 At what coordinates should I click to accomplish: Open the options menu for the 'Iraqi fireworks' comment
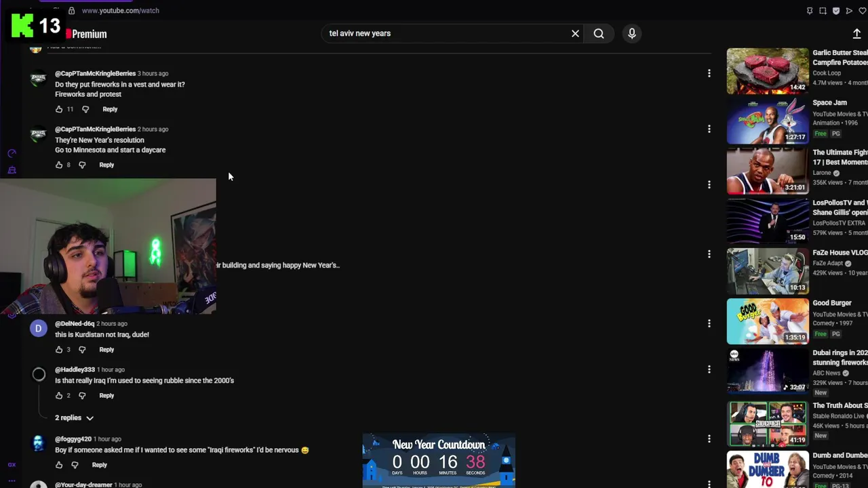pos(709,439)
